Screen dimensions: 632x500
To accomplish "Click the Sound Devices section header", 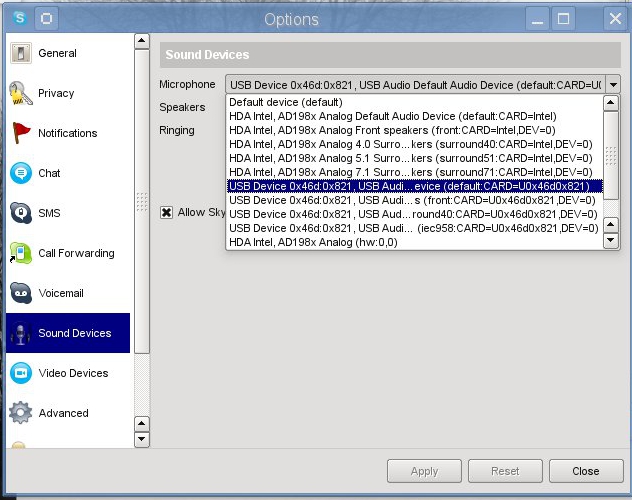I will [390, 55].
